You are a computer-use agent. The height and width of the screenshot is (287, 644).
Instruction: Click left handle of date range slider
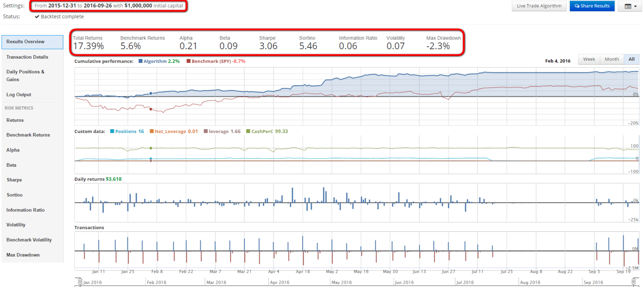tap(80, 281)
